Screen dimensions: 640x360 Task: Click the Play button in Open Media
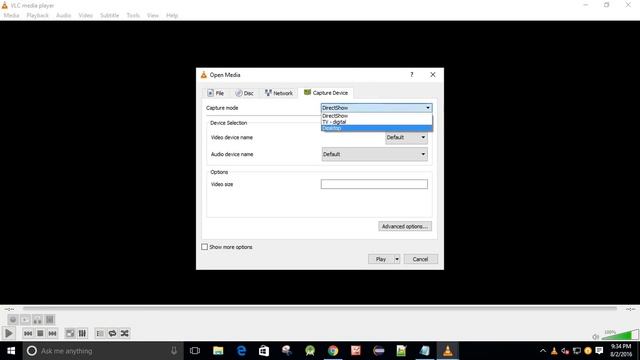click(380, 259)
